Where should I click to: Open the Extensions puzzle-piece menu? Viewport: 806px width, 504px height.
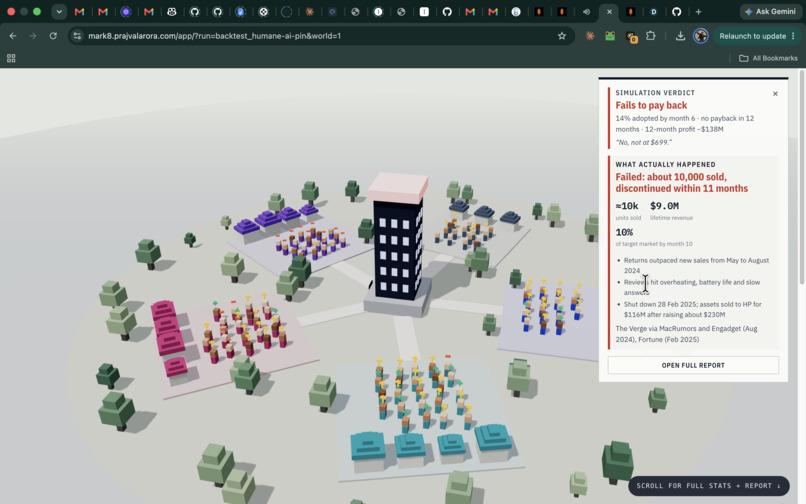pyautogui.click(x=651, y=36)
